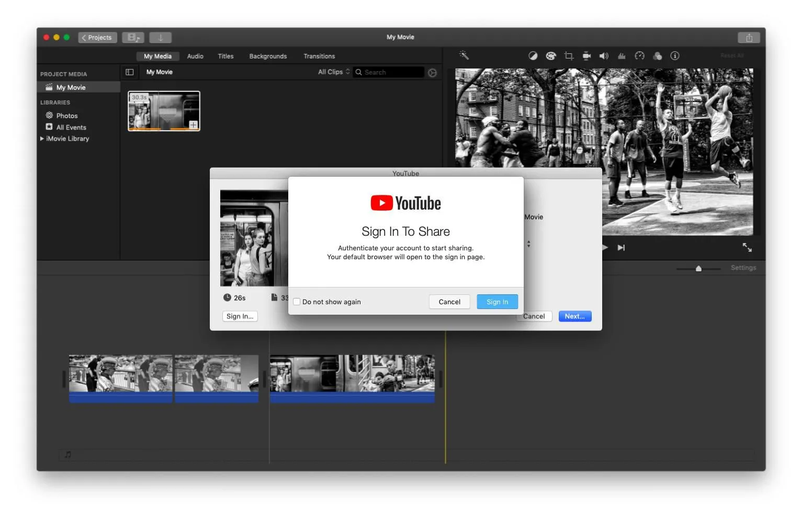Open the Color Correction palette tool

coord(551,56)
